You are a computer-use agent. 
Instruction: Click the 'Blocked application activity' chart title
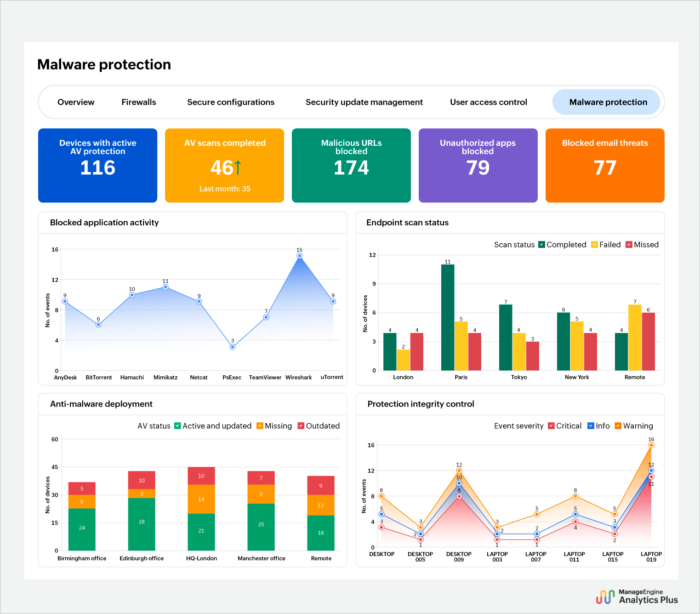(x=104, y=223)
